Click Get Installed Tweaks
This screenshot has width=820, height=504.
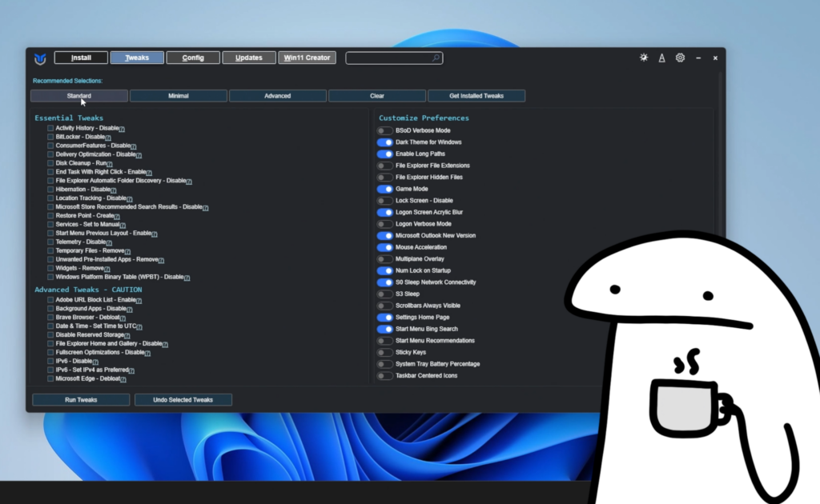pos(476,95)
